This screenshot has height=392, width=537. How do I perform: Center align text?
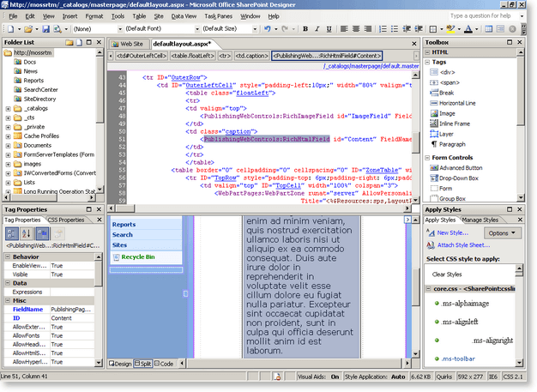[356, 29]
